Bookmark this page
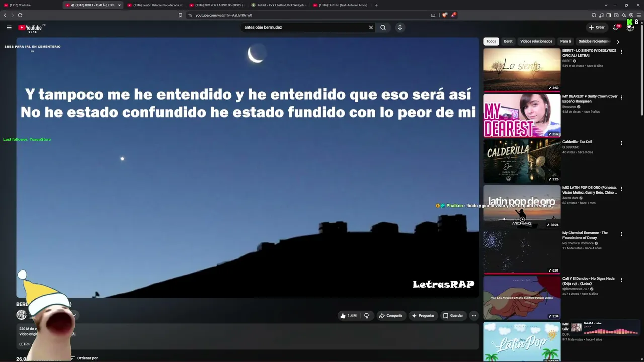 tap(180, 15)
